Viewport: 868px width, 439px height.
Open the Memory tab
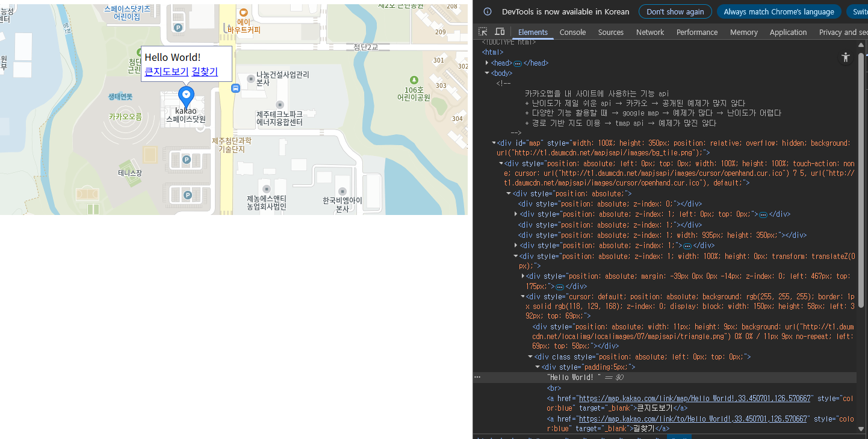pos(744,32)
